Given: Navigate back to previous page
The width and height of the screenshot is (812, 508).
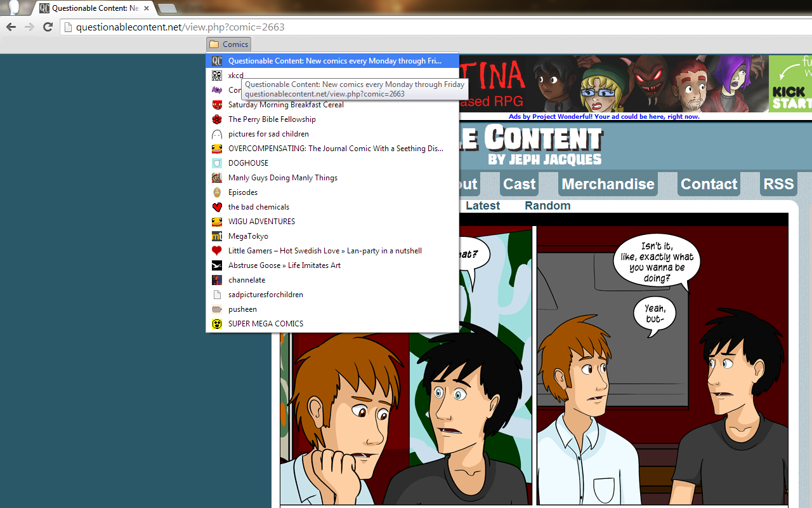Looking at the screenshot, I should [x=10, y=27].
